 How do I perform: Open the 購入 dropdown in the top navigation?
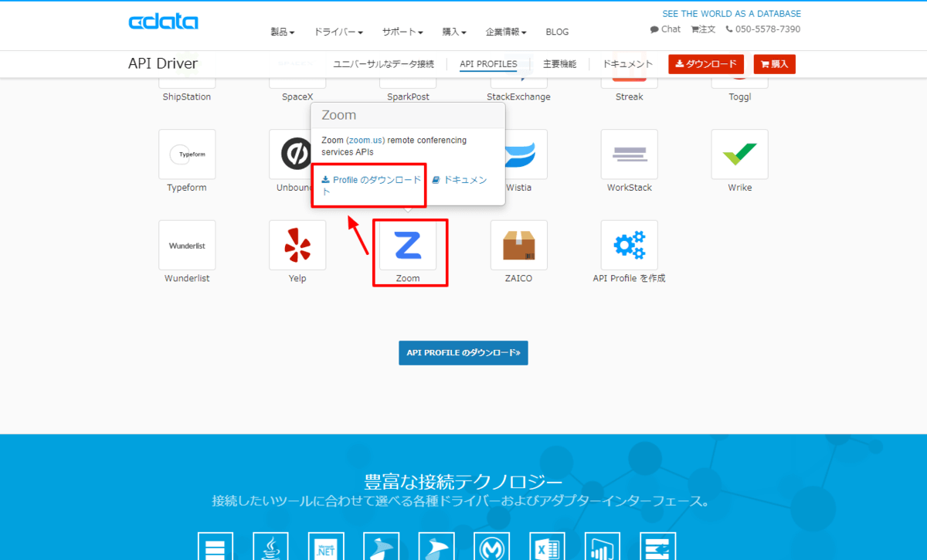point(454,32)
